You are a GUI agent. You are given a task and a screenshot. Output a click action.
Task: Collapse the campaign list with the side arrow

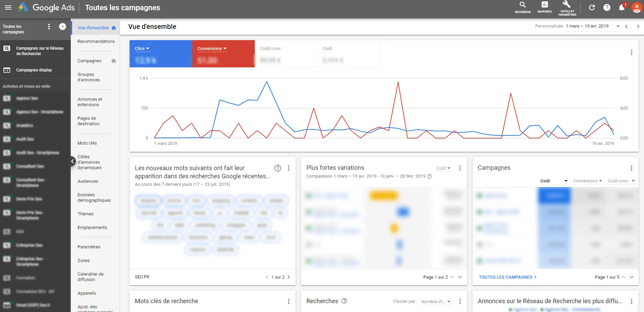(x=72, y=161)
